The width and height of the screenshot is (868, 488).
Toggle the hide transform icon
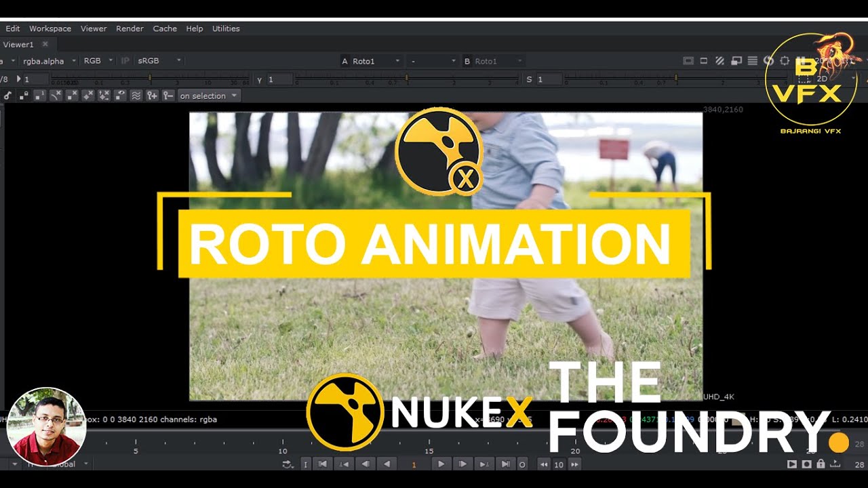click(x=88, y=96)
